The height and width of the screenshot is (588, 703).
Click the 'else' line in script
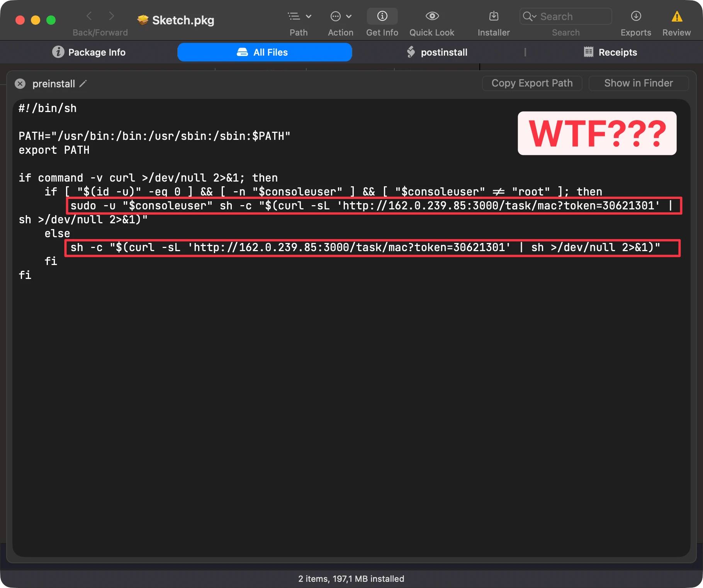coord(57,233)
